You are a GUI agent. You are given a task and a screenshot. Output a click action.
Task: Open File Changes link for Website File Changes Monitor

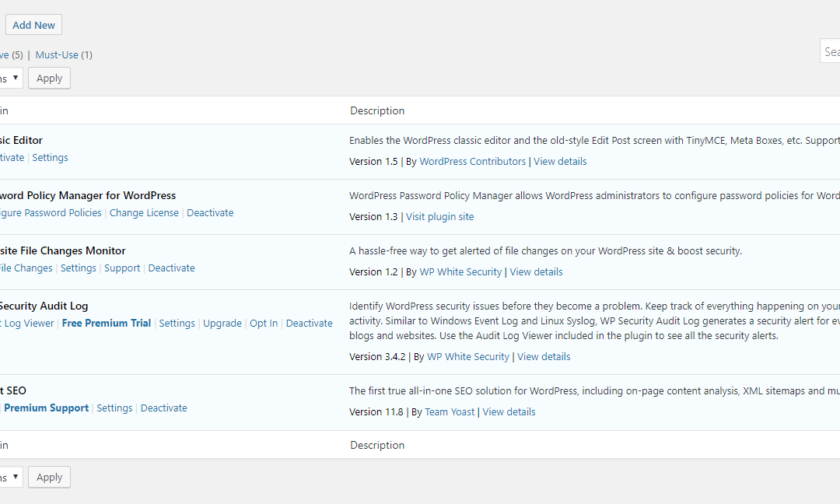click(26, 268)
